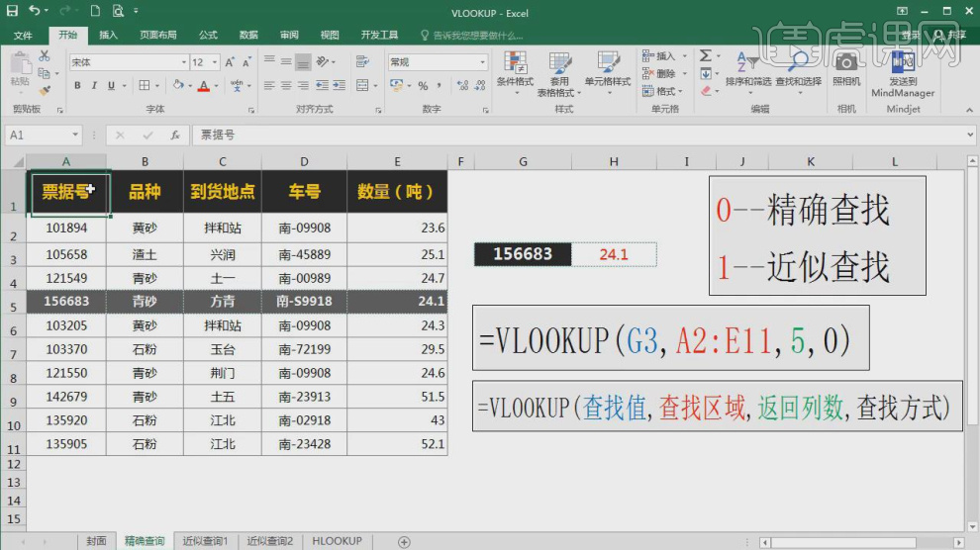This screenshot has width=980, height=550.
Task: Click the insert function fx icon
Action: click(x=175, y=135)
